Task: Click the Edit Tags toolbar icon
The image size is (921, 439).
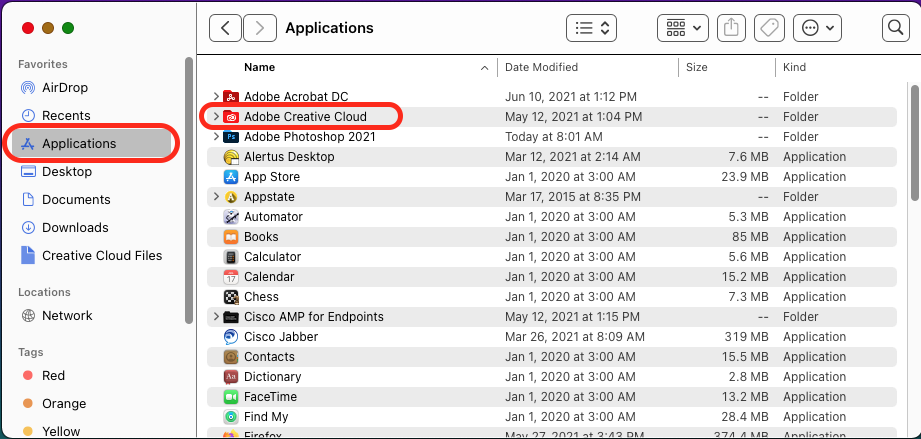Action: click(769, 28)
